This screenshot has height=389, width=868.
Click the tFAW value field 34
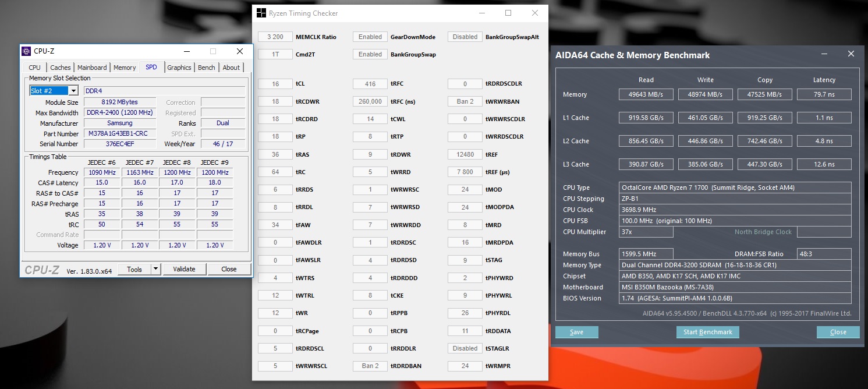click(x=275, y=225)
